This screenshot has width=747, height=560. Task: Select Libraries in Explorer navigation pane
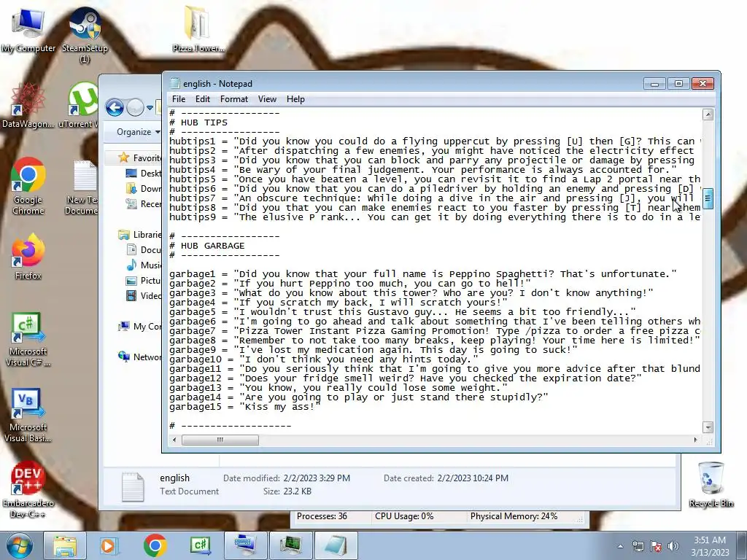click(139, 234)
